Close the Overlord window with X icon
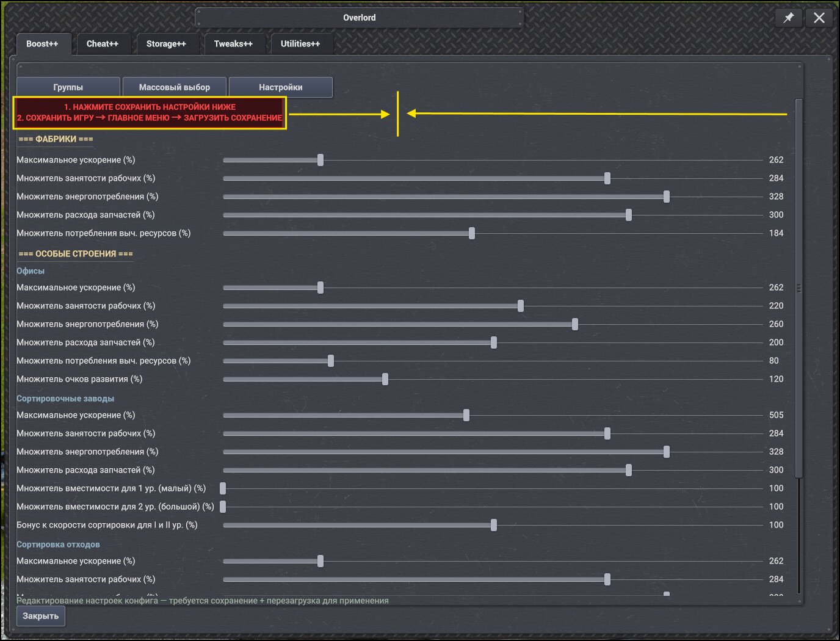The image size is (840, 641). pos(819,18)
